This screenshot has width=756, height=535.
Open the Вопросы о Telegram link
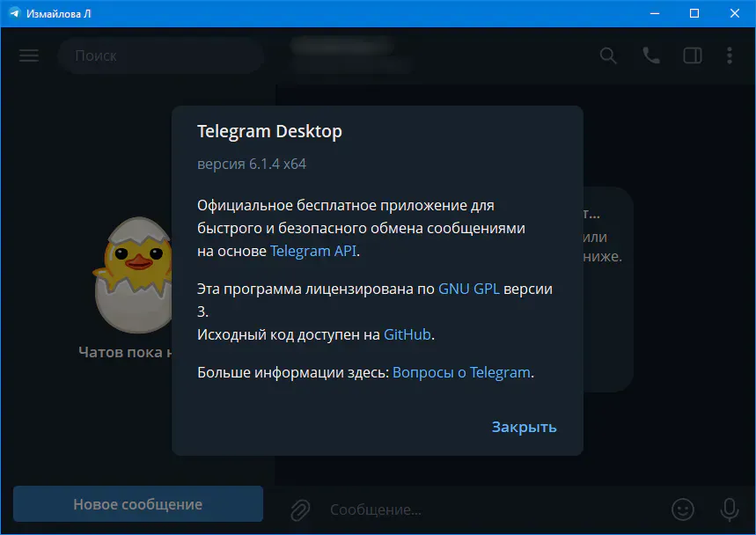461,372
